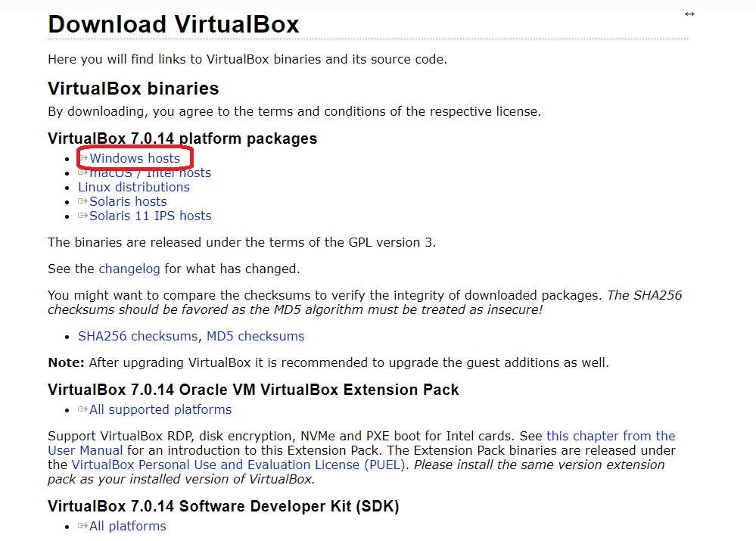Image resolution: width=756 pixels, height=541 pixels.
Task: Click VirtualBox 7.0.14 platform packages heading
Action: click(182, 139)
